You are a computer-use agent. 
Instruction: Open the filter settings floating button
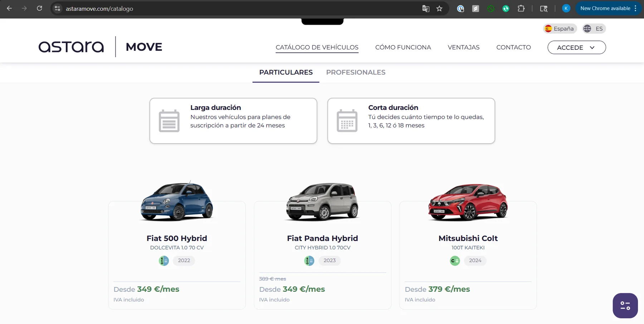625,306
